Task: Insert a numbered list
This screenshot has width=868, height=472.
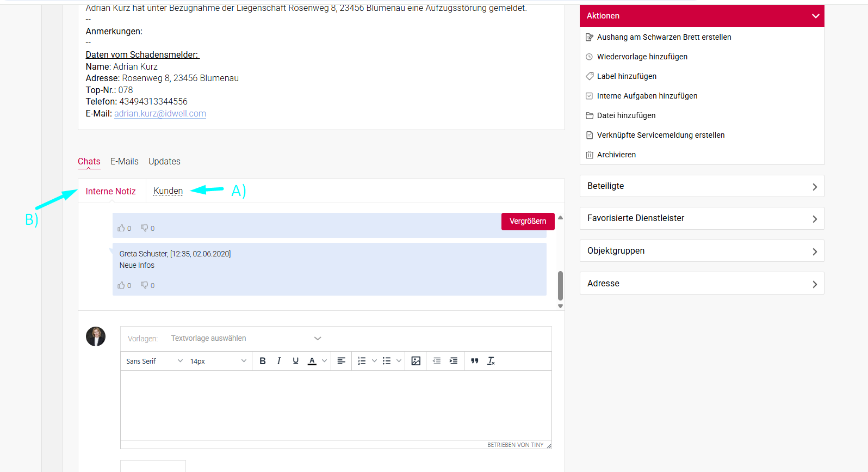Action: (362, 361)
